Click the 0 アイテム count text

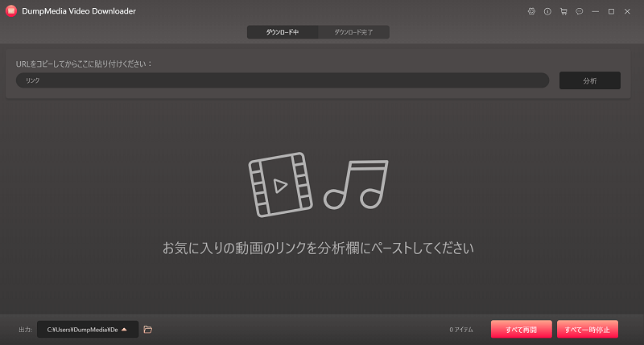(x=461, y=330)
